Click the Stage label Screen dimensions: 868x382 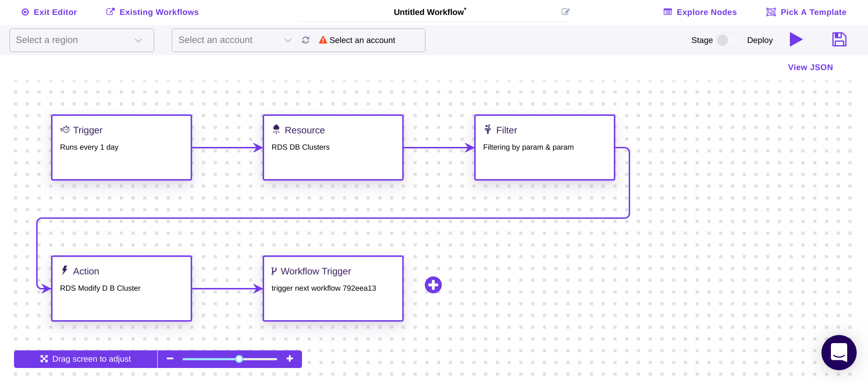(x=702, y=40)
